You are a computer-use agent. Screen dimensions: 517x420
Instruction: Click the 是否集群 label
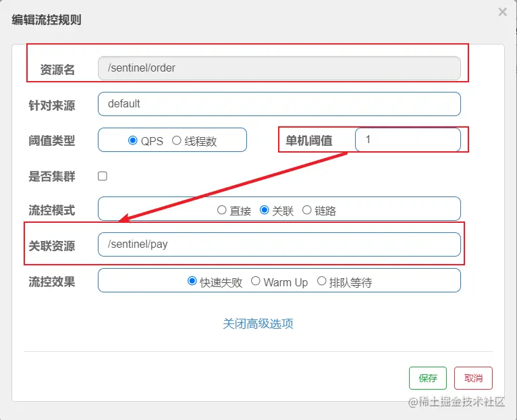pyautogui.click(x=52, y=176)
